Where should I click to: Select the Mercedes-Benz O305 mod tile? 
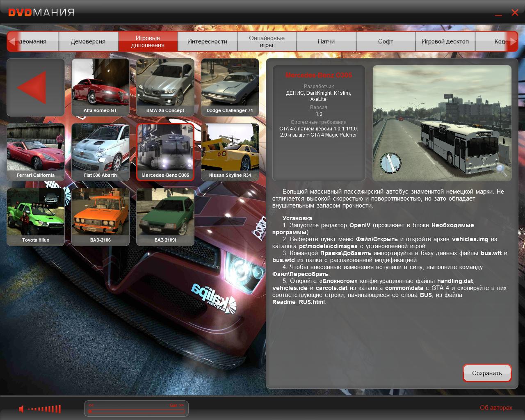coord(165,152)
